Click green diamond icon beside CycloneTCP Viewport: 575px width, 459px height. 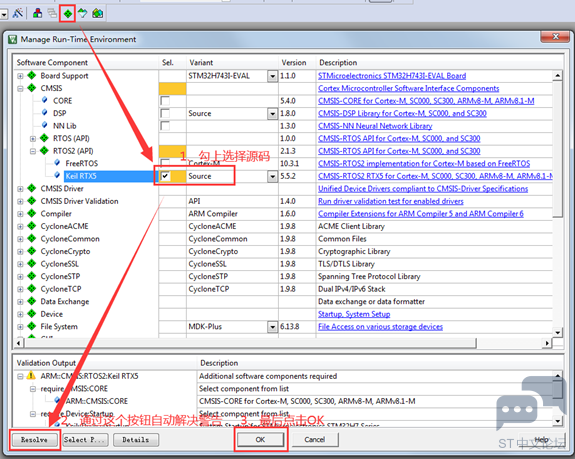32,289
